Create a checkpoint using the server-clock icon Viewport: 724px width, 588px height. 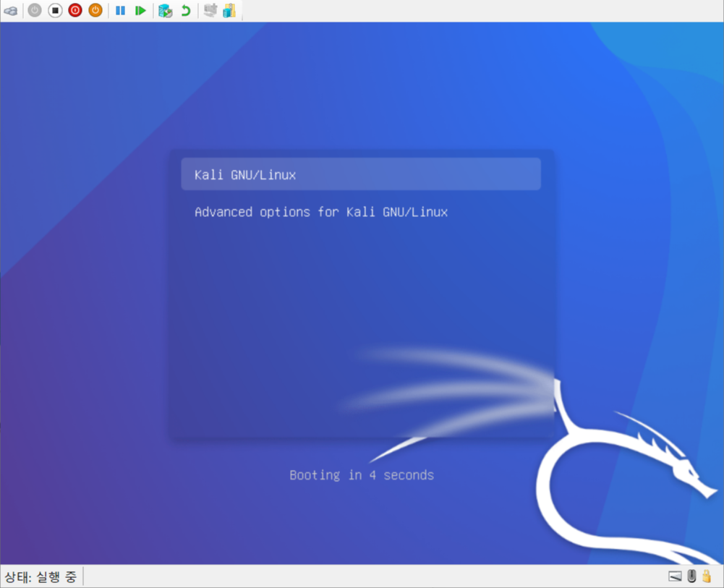point(166,10)
